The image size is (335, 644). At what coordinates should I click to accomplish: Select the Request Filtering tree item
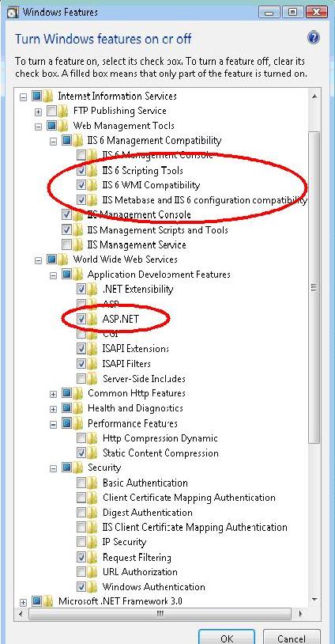pyautogui.click(x=137, y=557)
